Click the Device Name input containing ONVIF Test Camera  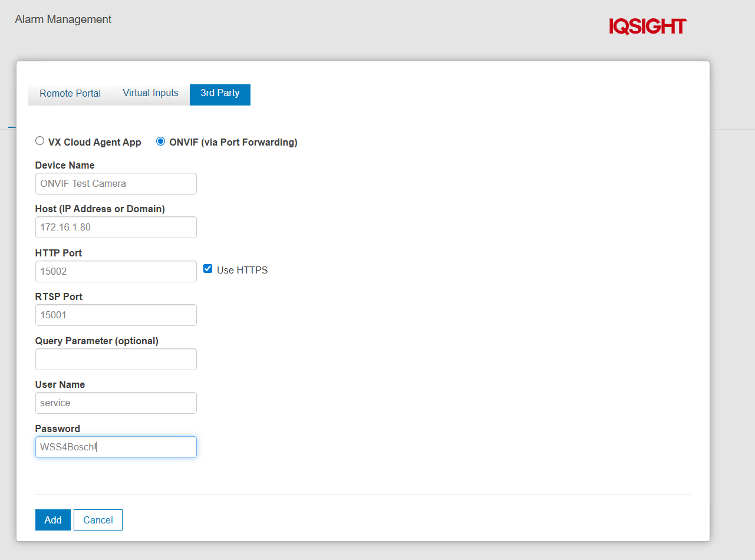point(116,183)
